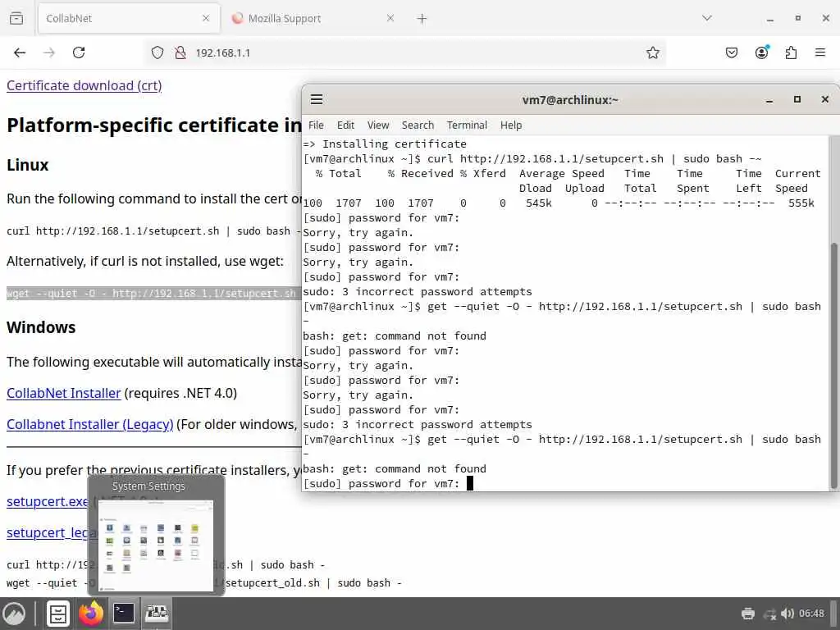Close the CollabNet tab
840x630 pixels.
(x=206, y=18)
